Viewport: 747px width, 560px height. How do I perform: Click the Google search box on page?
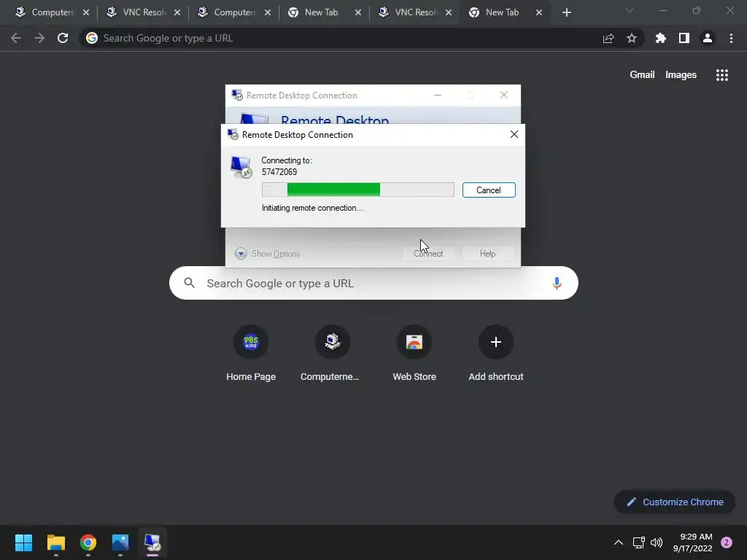pos(373,283)
